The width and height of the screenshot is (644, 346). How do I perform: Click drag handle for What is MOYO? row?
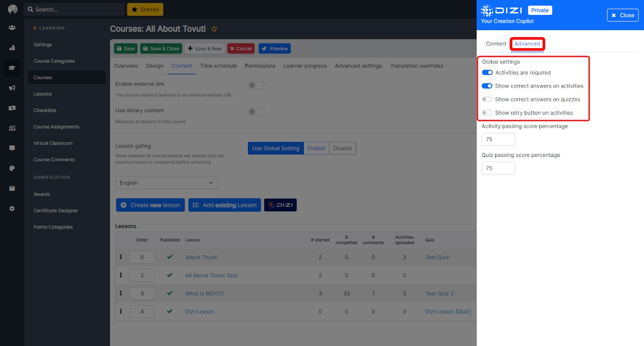[121, 293]
